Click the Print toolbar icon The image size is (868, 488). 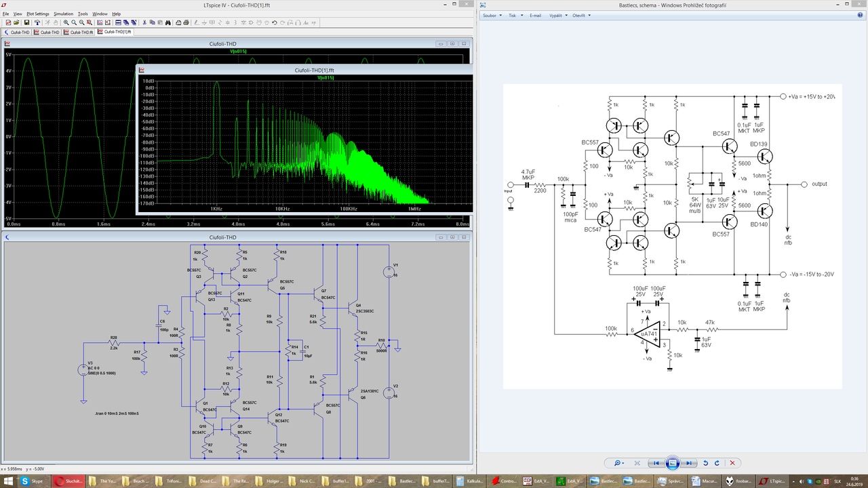186,22
